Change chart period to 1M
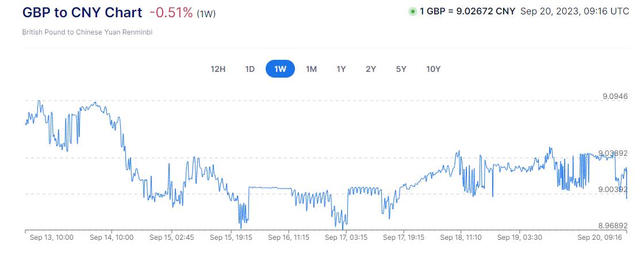644x253 pixels. (311, 69)
